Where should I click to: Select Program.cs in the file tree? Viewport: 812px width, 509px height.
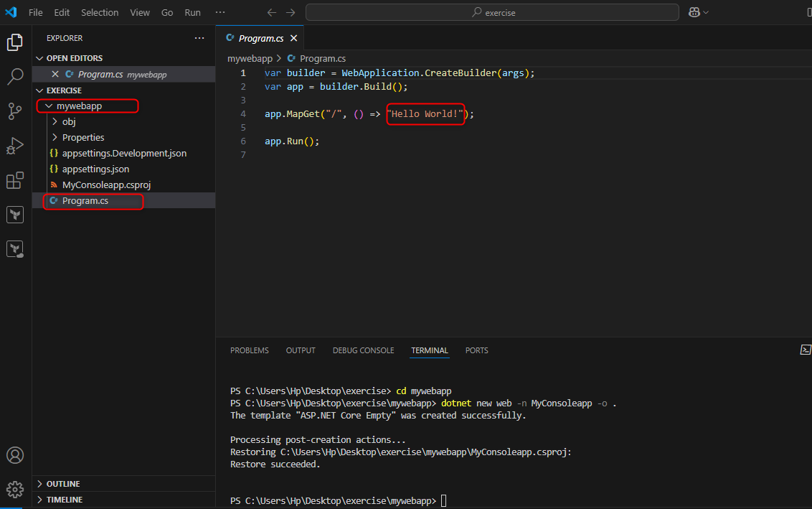[123, 200]
